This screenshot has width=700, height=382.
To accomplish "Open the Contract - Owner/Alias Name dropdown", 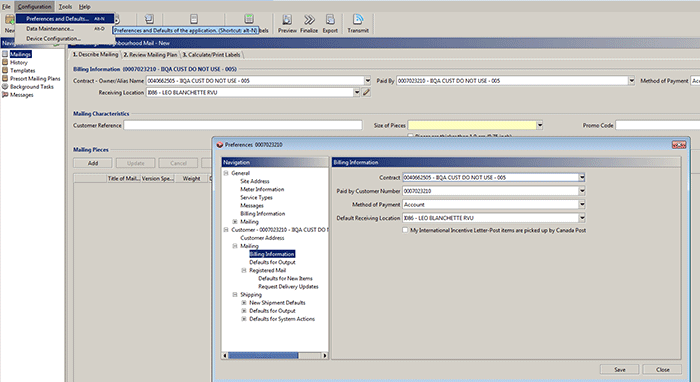I will (x=367, y=81).
